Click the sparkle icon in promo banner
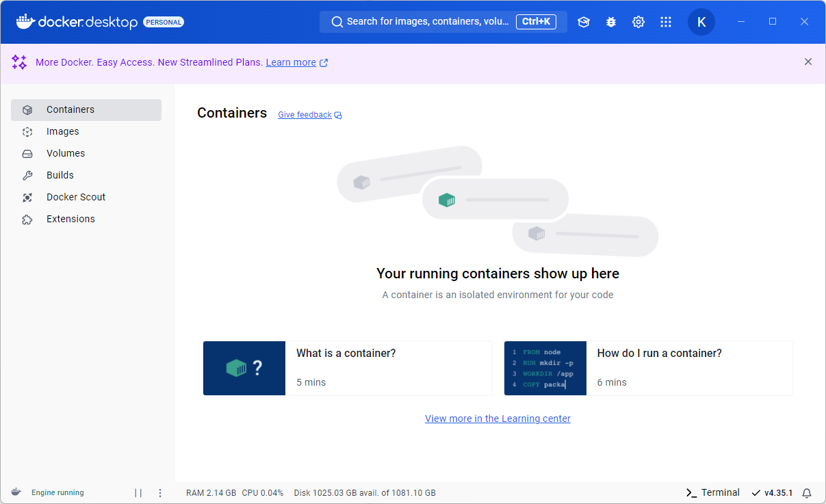826x504 pixels. tap(19, 62)
